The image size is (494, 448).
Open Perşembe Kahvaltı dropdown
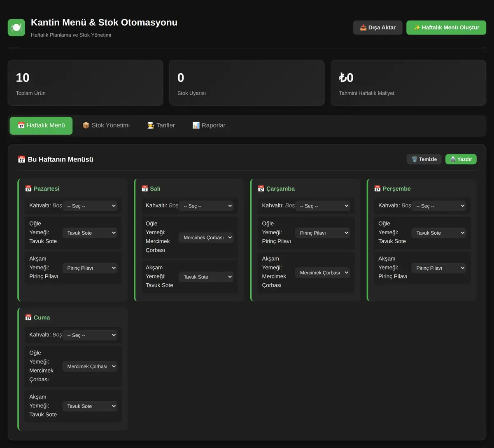439,206
